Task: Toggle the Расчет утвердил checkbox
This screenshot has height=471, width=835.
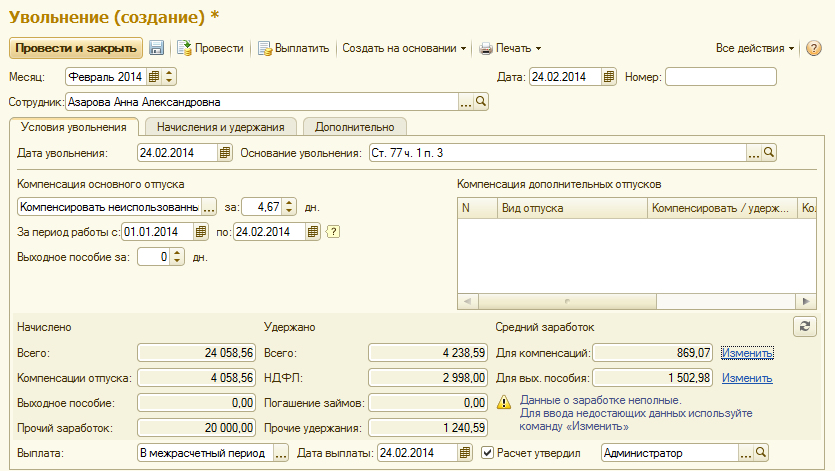Action: [488, 453]
